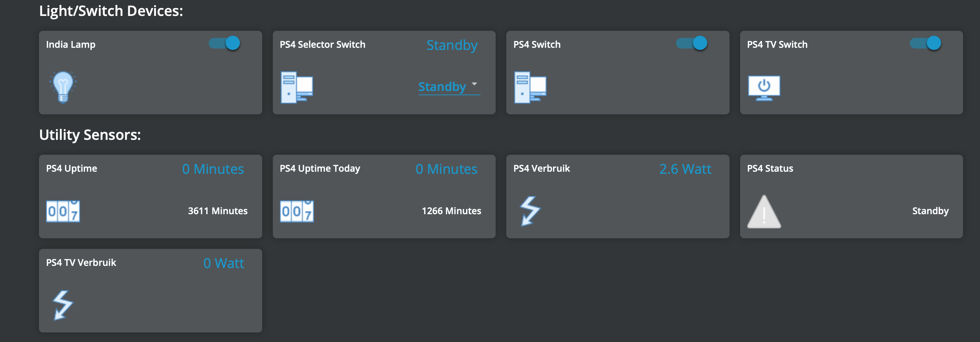Disable the PS4 TV Switch toggle
The width and height of the screenshot is (980, 342).
coord(925,43)
